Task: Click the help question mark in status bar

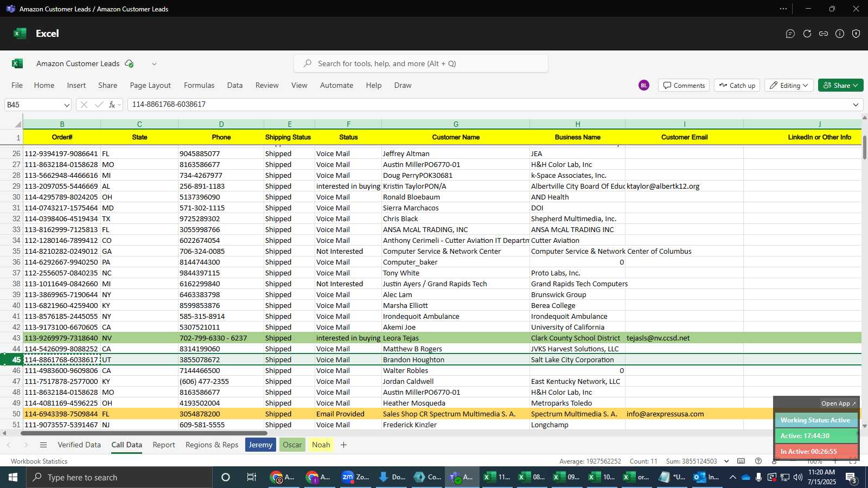Action: pyautogui.click(x=758, y=461)
